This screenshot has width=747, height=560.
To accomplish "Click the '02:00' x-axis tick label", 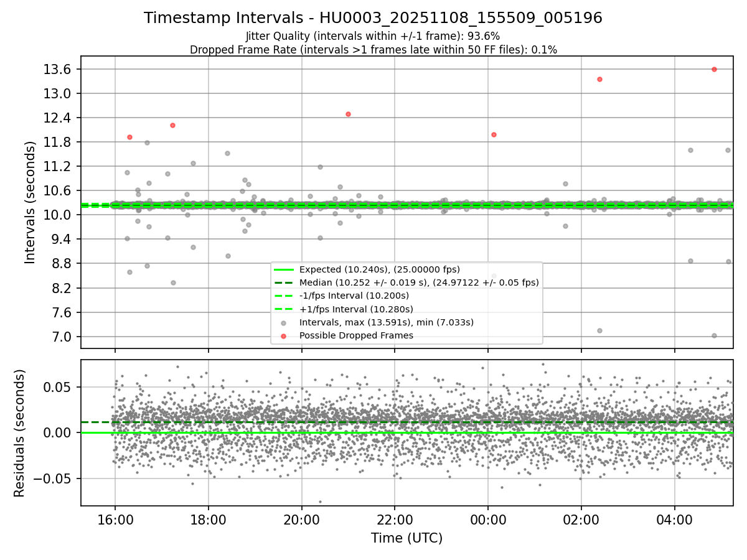I will pyautogui.click(x=581, y=519).
